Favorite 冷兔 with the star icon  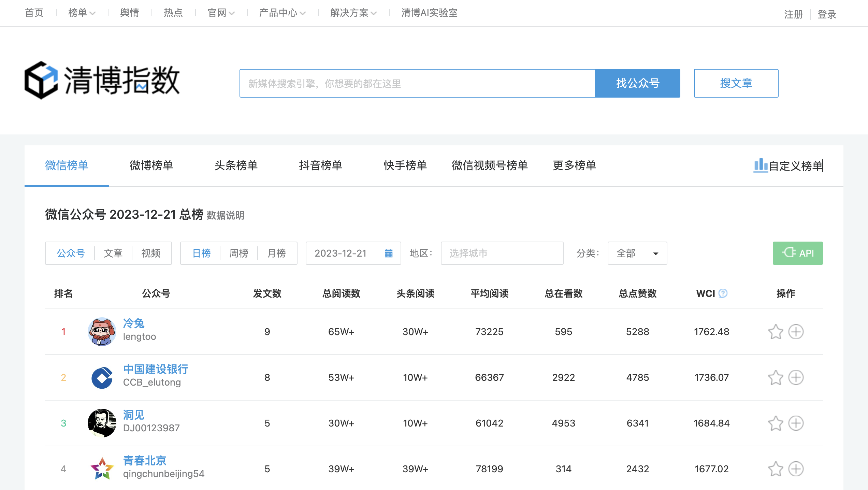pyautogui.click(x=776, y=332)
